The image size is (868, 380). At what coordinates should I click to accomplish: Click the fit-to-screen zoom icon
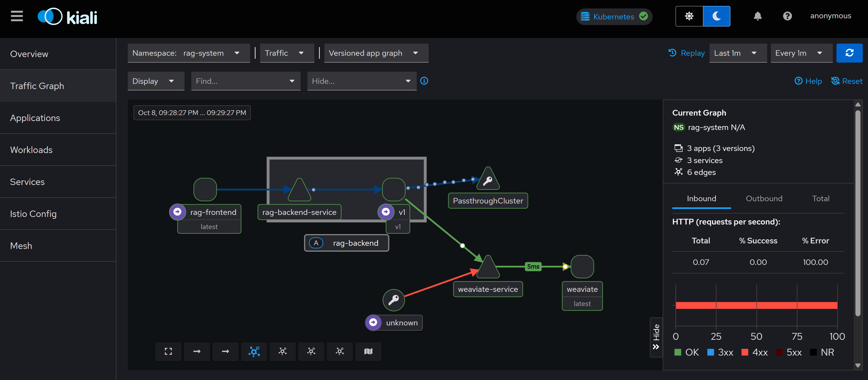[168, 351]
